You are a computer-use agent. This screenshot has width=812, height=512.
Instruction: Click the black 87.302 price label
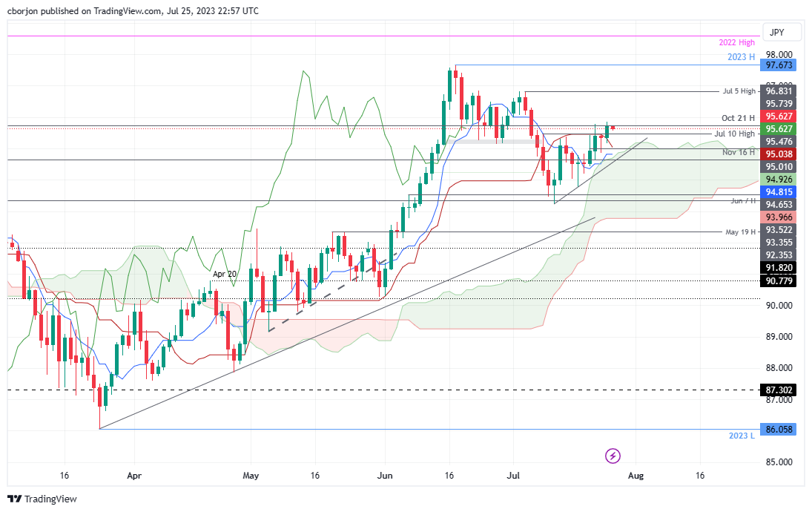point(779,390)
